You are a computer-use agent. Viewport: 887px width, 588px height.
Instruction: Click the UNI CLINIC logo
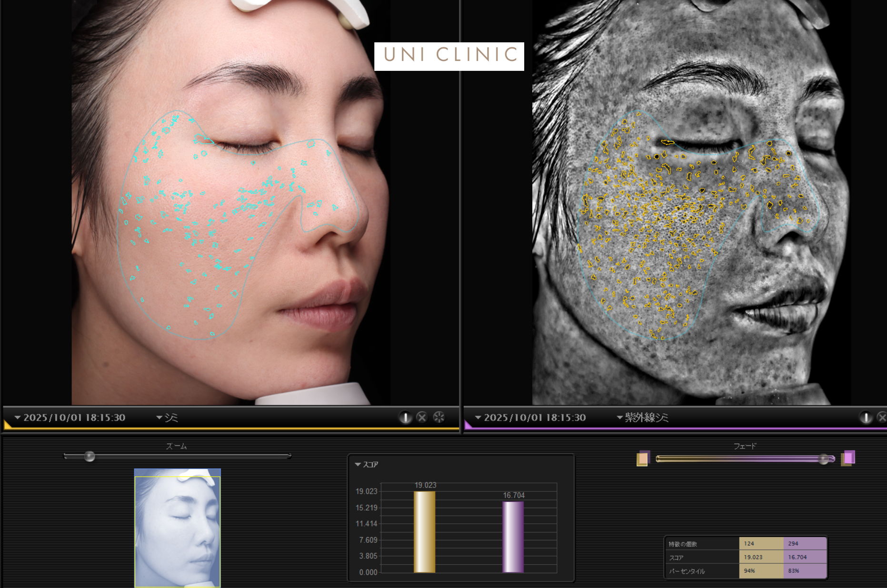(x=449, y=56)
